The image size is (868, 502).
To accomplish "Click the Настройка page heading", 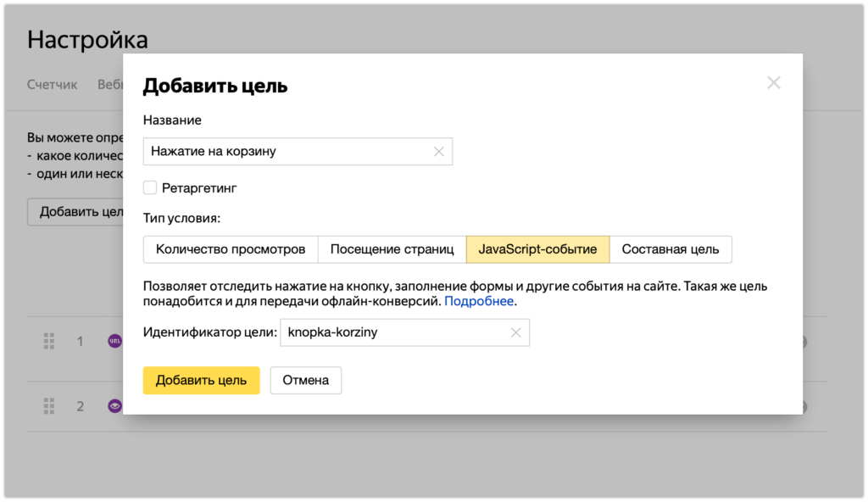I will click(87, 39).
